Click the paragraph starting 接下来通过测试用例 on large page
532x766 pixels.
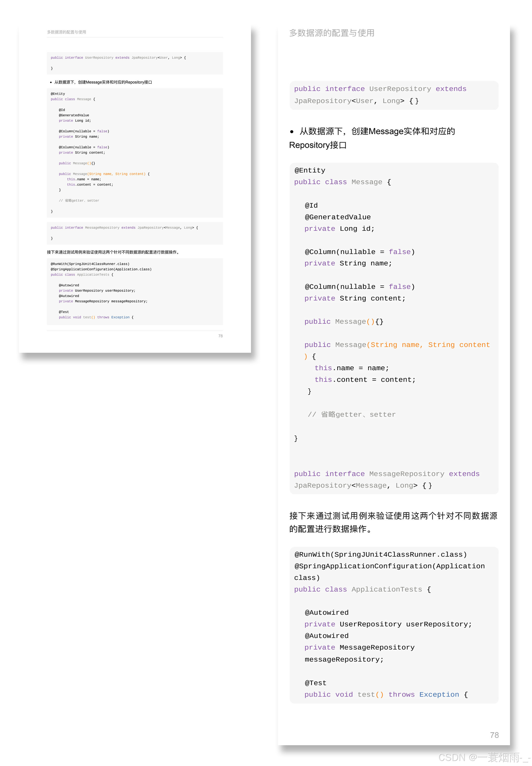click(x=393, y=516)
